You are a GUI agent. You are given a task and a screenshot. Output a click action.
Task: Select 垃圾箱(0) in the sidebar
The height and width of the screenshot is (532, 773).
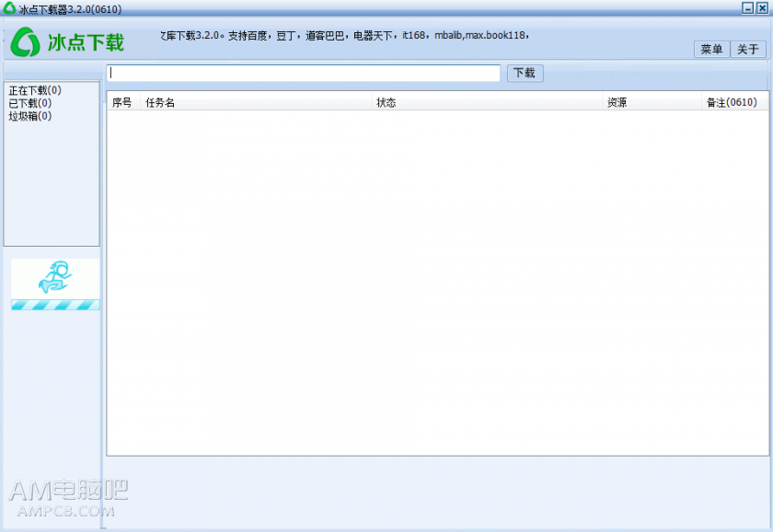click(30, 116)
